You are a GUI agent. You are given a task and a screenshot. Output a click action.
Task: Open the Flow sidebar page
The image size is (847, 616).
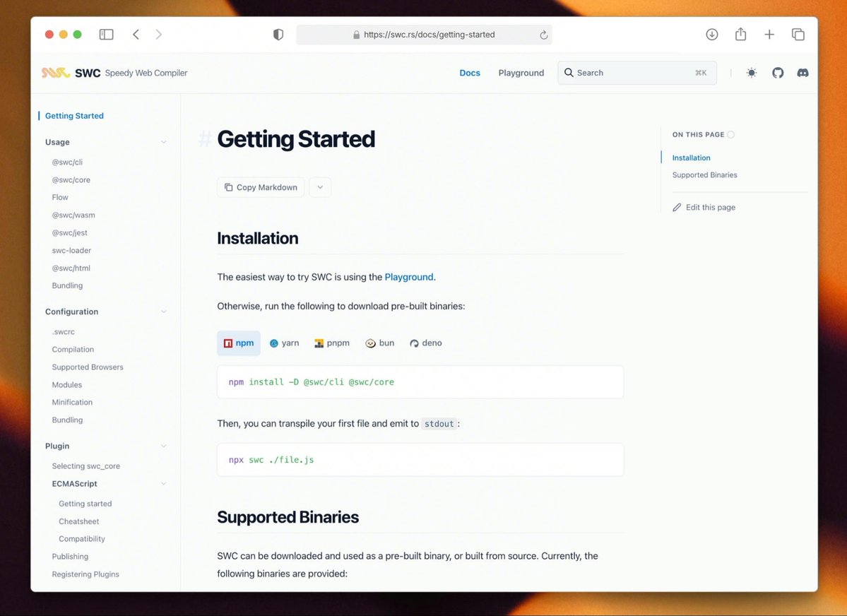pyautogui.click(x=60, y=197)
